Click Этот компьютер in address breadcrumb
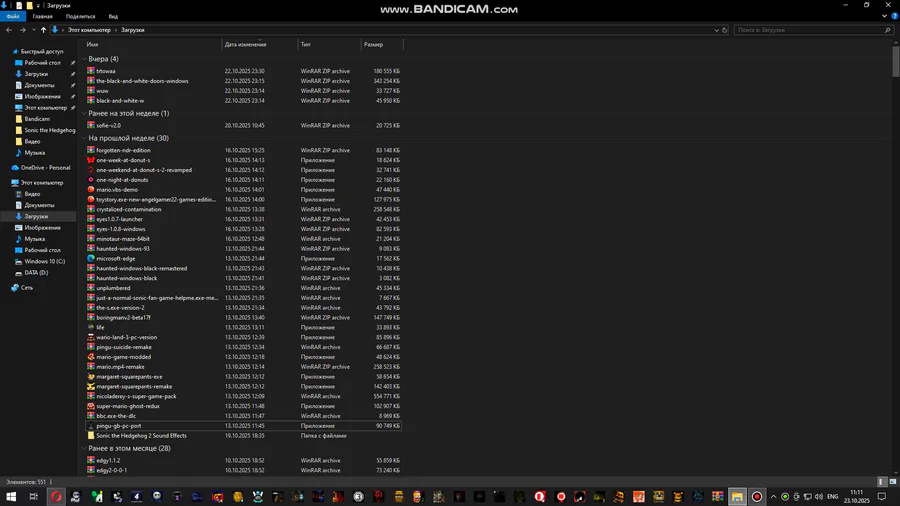900x506 pixels. tap(89, 30)
